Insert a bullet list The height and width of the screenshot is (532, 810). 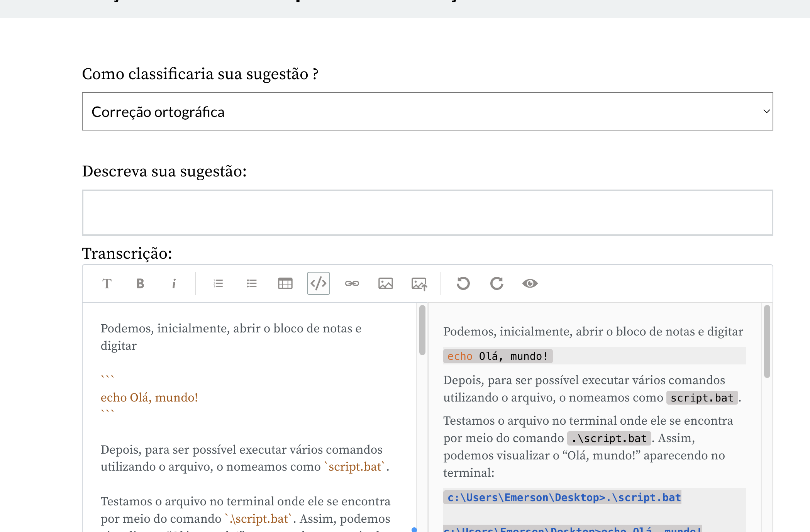point(251,283)
